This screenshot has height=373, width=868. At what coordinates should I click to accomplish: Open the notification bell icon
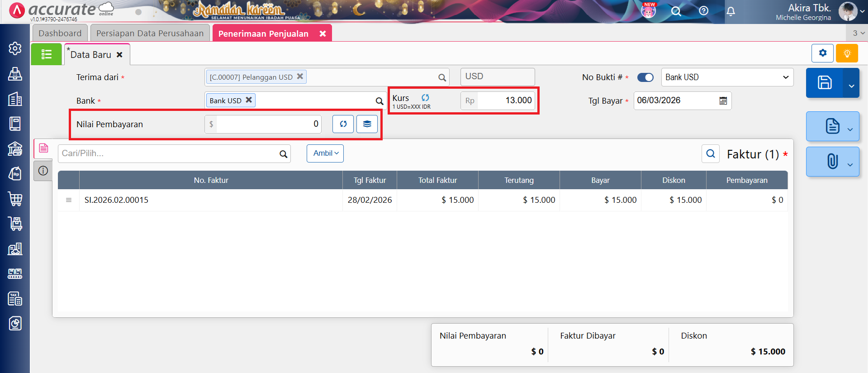pos(730,11)
